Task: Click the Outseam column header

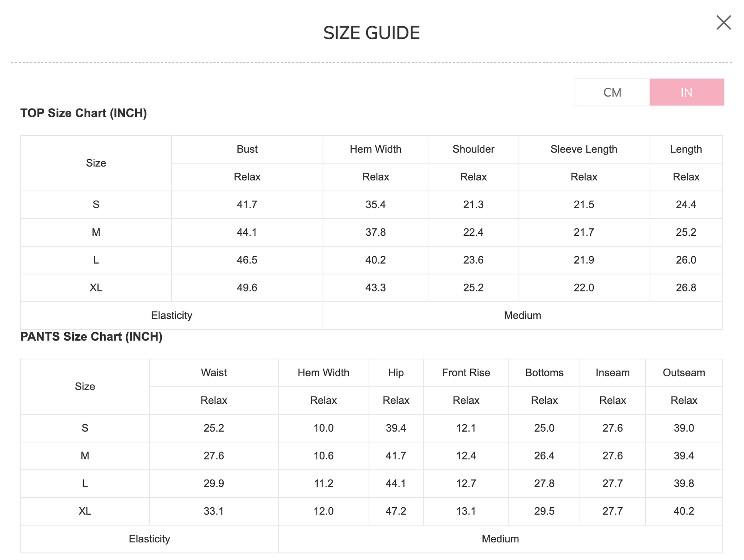Action: pos(684,373)
